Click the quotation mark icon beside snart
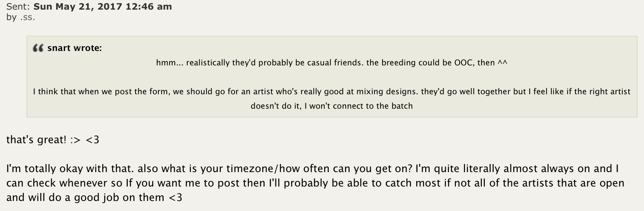644x211 pixels. [x=38, y=49]
